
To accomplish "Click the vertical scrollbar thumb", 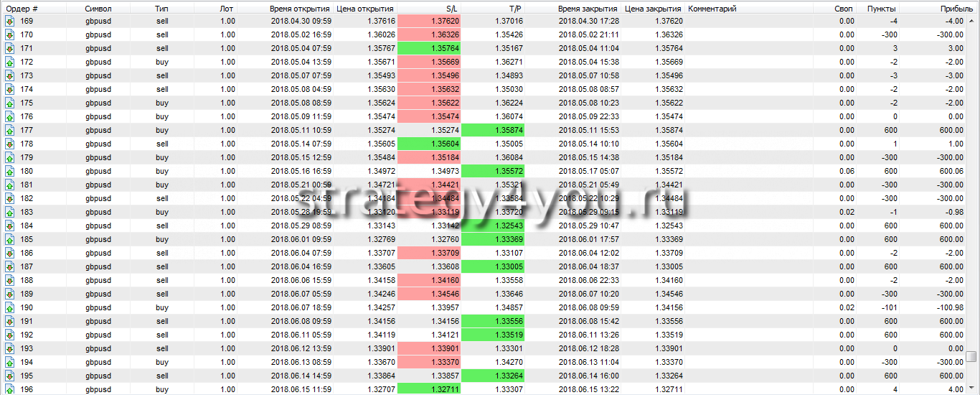I will click(x=971, y=357).
